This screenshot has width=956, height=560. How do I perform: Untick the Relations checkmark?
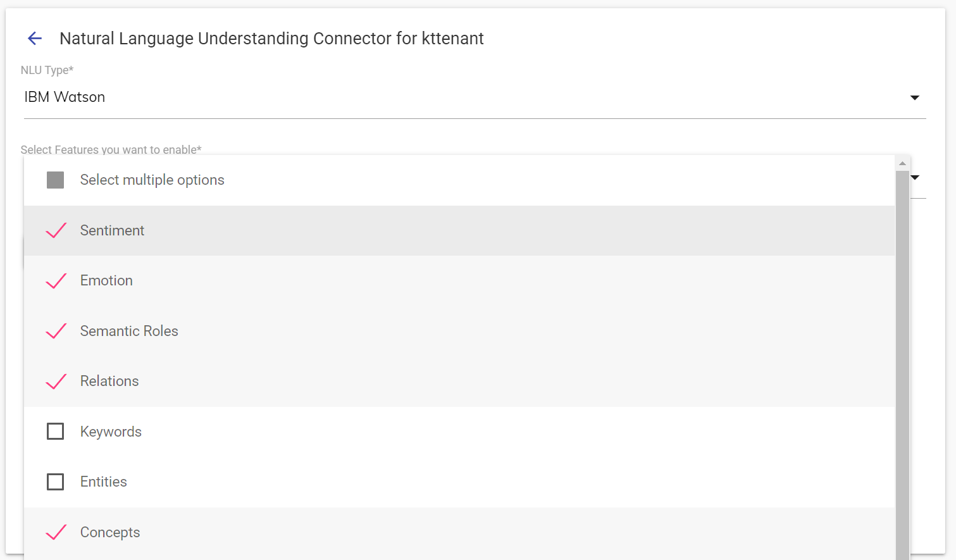(x=56, y=382)
